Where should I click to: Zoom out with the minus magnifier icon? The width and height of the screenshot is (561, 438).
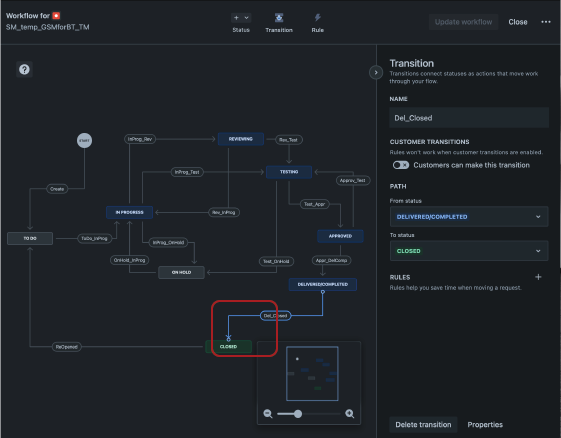pos(268,414)
